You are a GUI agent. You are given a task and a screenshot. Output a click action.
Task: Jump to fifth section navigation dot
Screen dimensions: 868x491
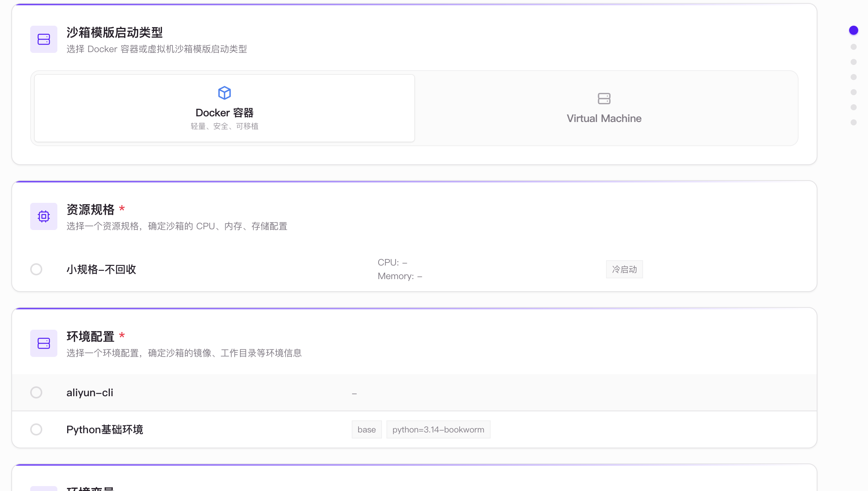854,92
